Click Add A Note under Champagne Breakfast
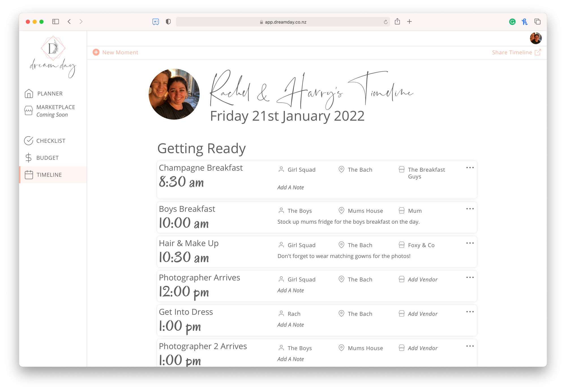The image size is (566, 392). [291, 187]
